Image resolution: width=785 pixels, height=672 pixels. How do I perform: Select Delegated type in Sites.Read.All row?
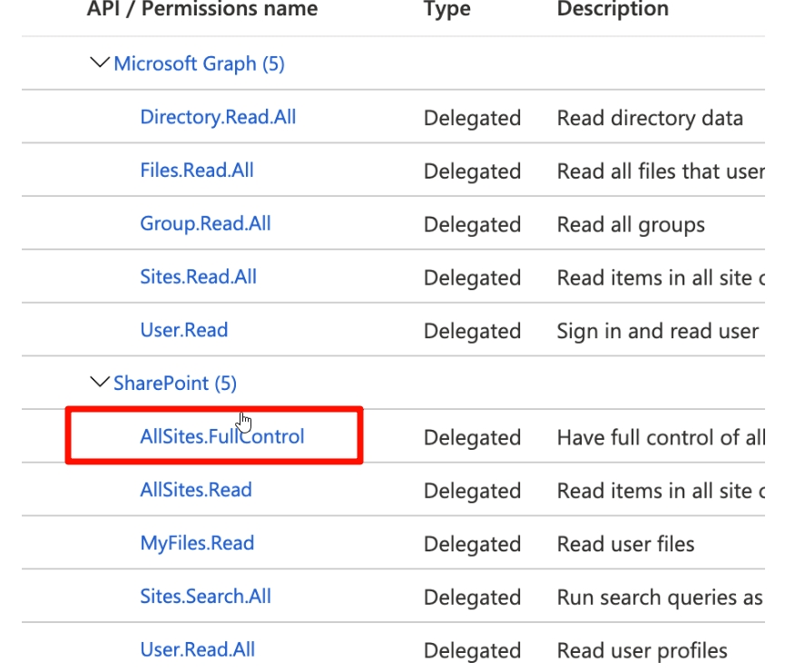pyautogui.click(x=473, y=278)
